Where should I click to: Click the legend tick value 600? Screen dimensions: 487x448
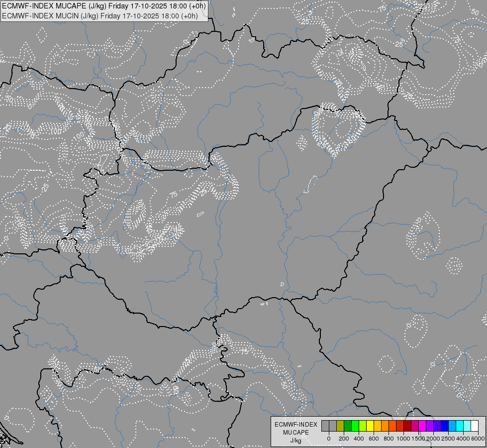point(374,439)
